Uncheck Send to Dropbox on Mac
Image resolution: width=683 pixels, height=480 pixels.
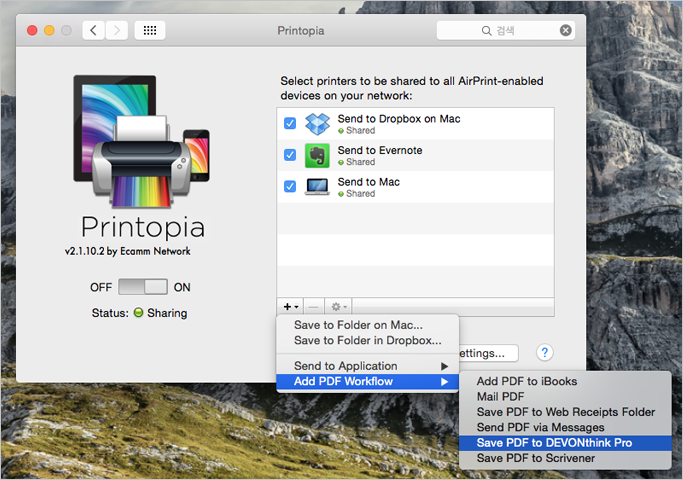[290, 123]
